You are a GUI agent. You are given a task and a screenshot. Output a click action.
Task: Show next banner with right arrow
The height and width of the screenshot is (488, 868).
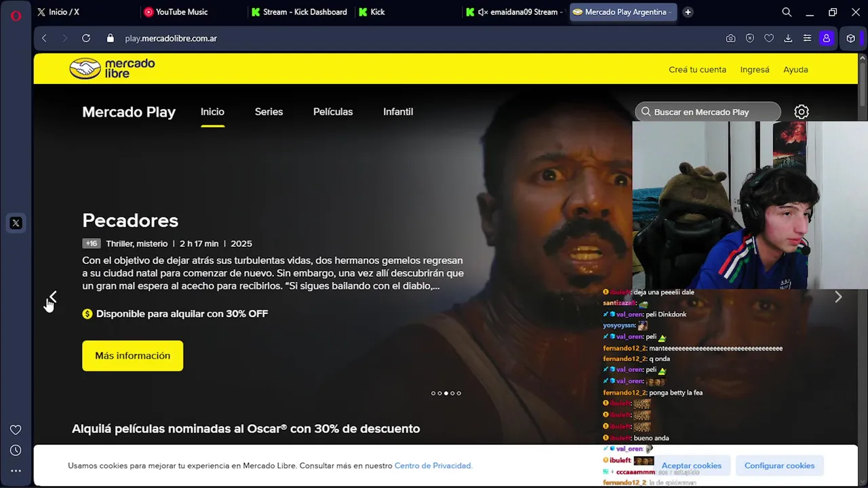click(x=838, y=297)
